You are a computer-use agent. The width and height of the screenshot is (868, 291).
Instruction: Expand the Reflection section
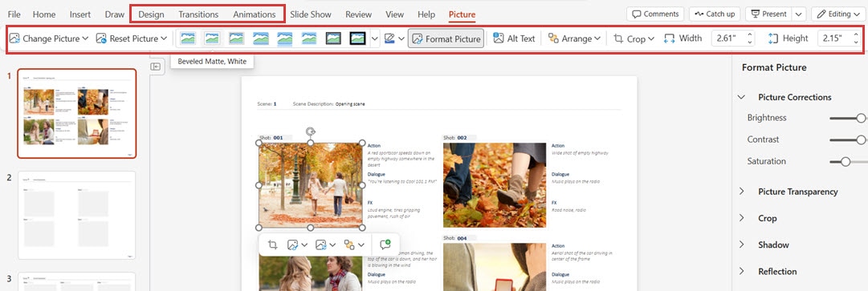tap(741, 271)
